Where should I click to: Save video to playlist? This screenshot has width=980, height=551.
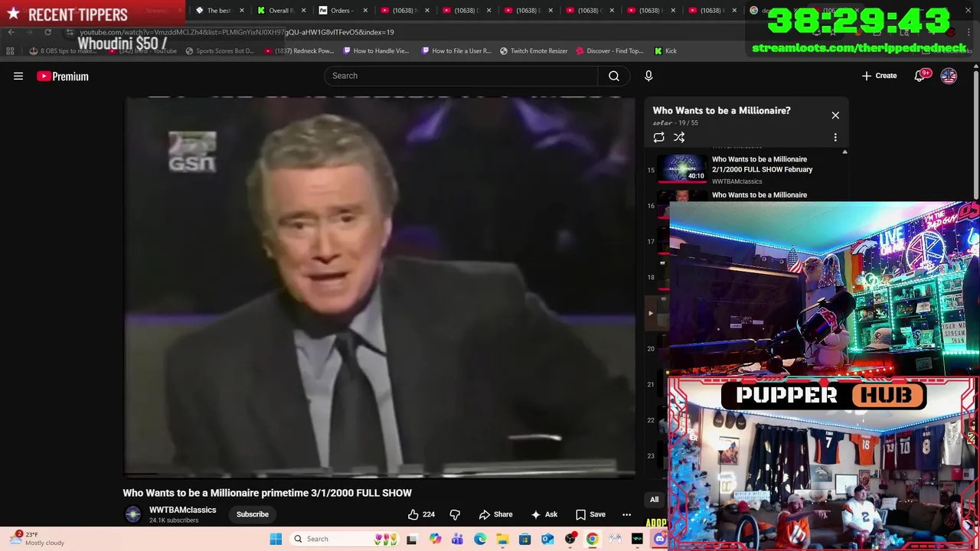(590, 514)
